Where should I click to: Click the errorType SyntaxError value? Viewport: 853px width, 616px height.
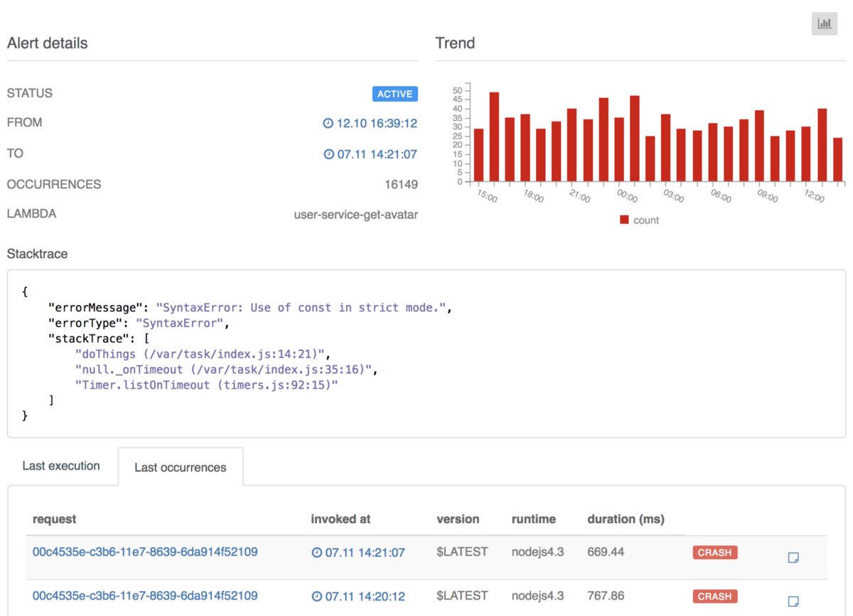(x=180, y=323)
